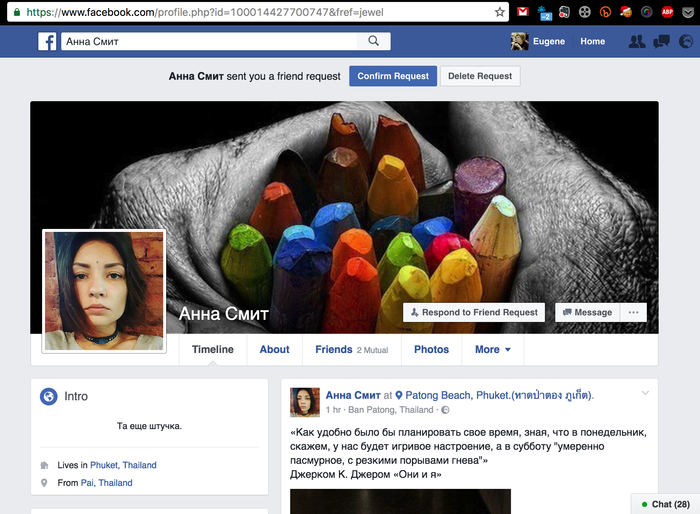
Task: Click the Message button
Action: pos(587,312)
